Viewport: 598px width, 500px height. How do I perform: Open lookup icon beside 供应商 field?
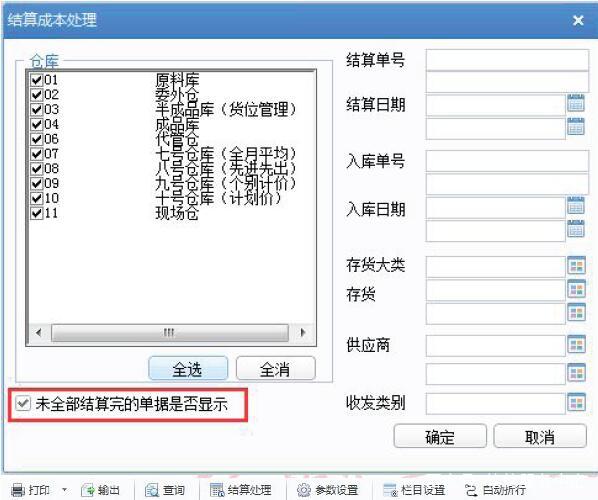point(576,345)
